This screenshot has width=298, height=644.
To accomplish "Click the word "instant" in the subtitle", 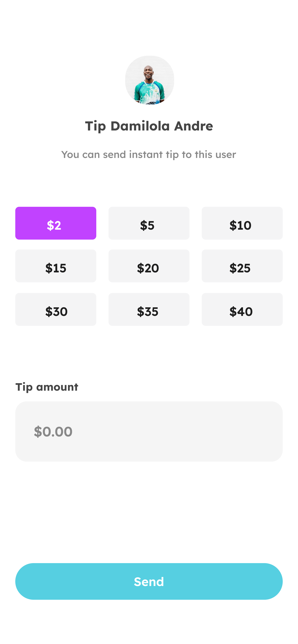I will pyautogui.click(x=146, y=155).
